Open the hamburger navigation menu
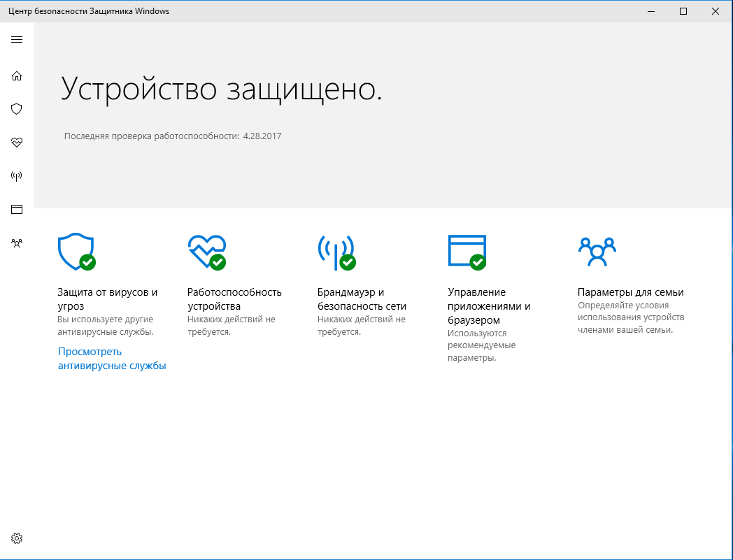The width and height of the screenshot is (733, 560). tap(17, 40)
